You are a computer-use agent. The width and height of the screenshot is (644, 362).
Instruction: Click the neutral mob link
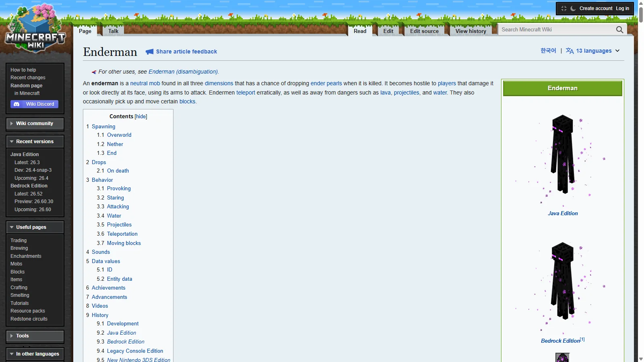(x=145, y=83)
